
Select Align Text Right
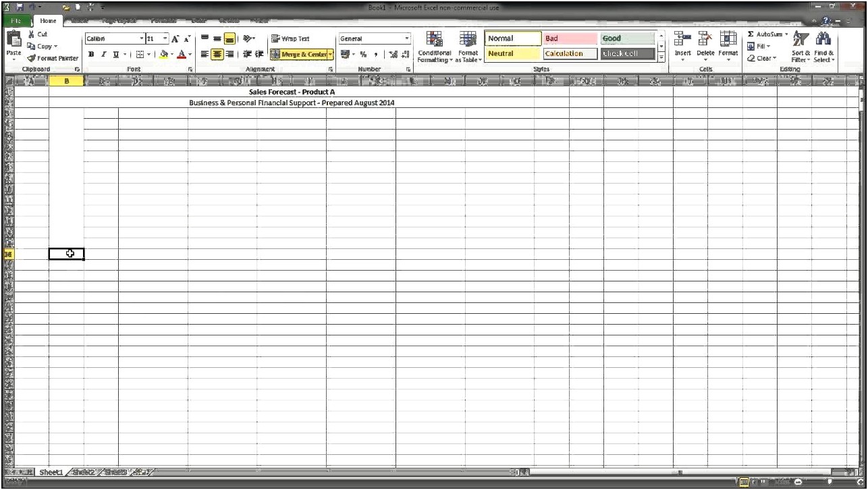(229, 55)
